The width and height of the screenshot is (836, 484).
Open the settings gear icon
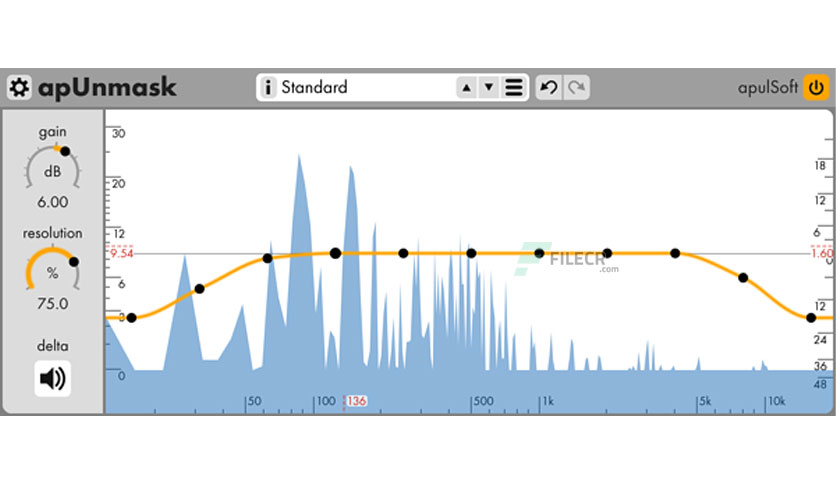[x=19, y=87]
